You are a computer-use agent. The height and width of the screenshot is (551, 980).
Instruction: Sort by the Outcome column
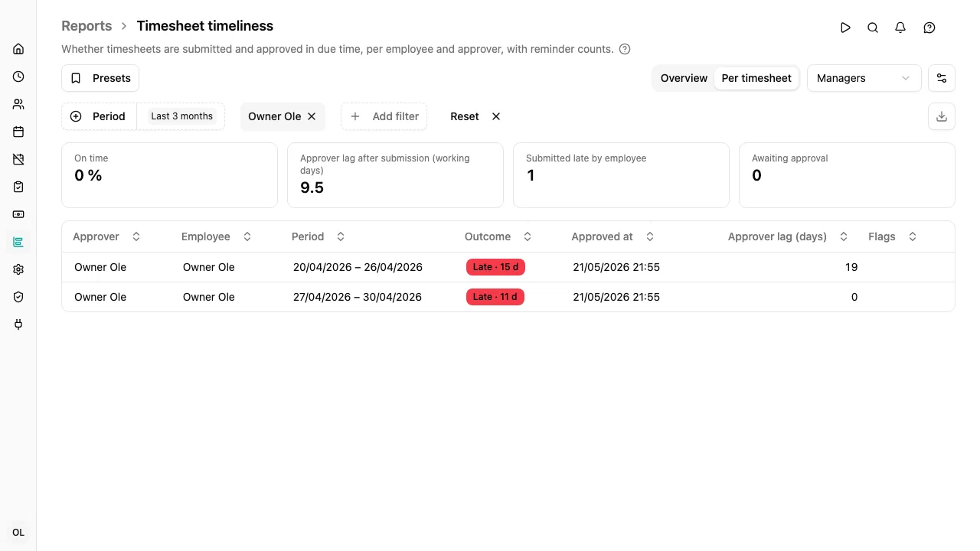pyautogui.click(x=498, y=236)
